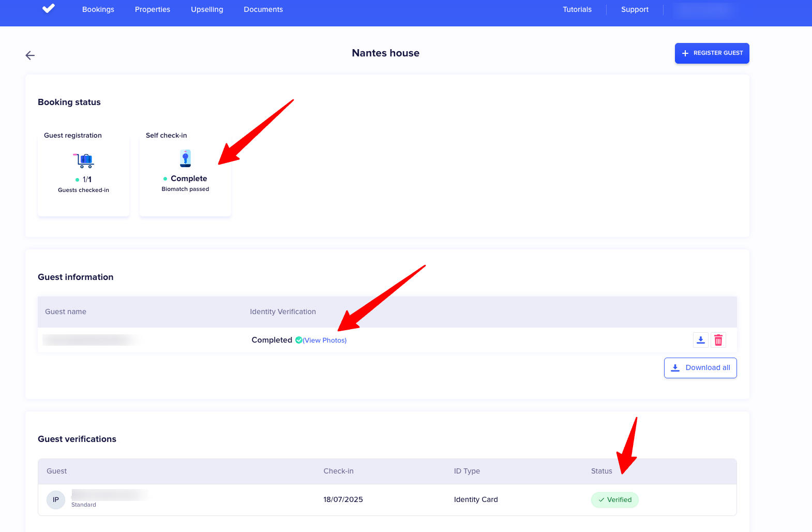Download the guest's data with row icon

coord(700,340)
